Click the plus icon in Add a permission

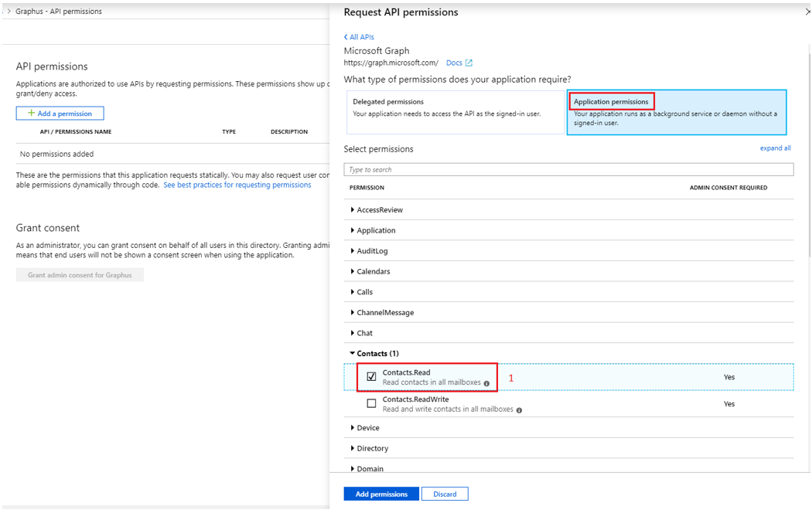point(31,113)
